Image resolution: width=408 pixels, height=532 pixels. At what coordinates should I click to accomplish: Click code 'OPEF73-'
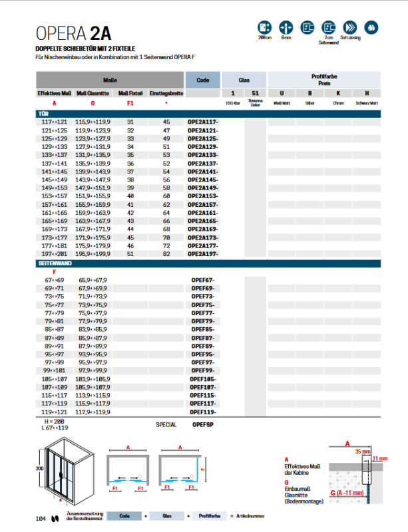203,297
